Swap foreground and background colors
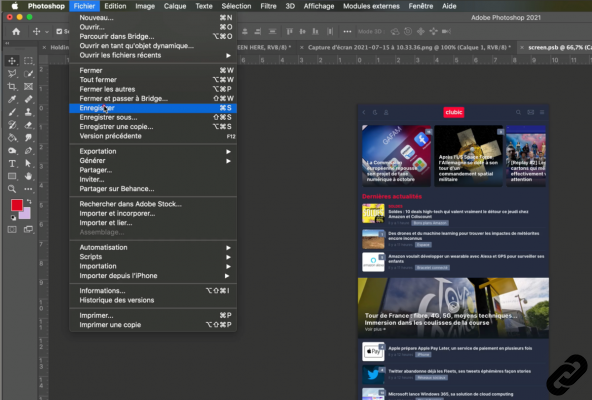Viewport: 592px width, 400px height. pyautogui.click(x=29, y=202)
